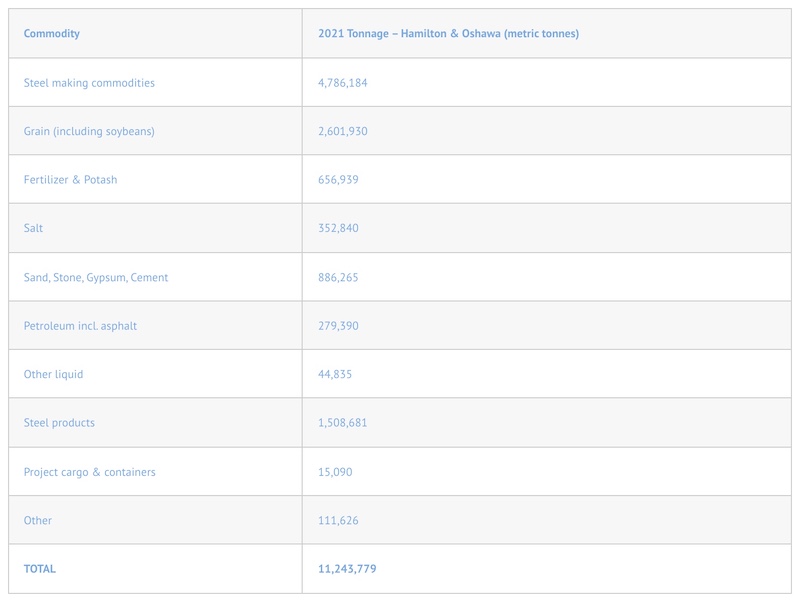This screenshot has width=800, height=607.
Task: Select the Grain (including soybeans) cell
Action: tap(89, 131)
